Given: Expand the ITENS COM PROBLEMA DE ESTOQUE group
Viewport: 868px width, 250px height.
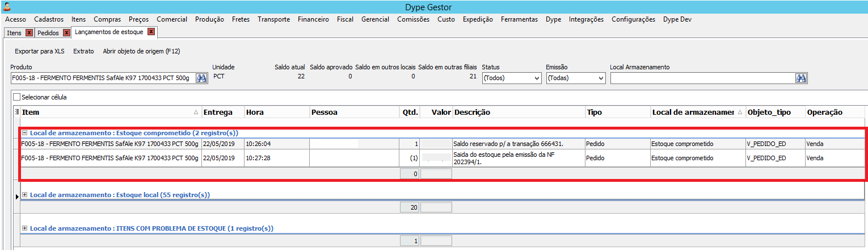Looking at the screenshot, I should tap(24, 228).
